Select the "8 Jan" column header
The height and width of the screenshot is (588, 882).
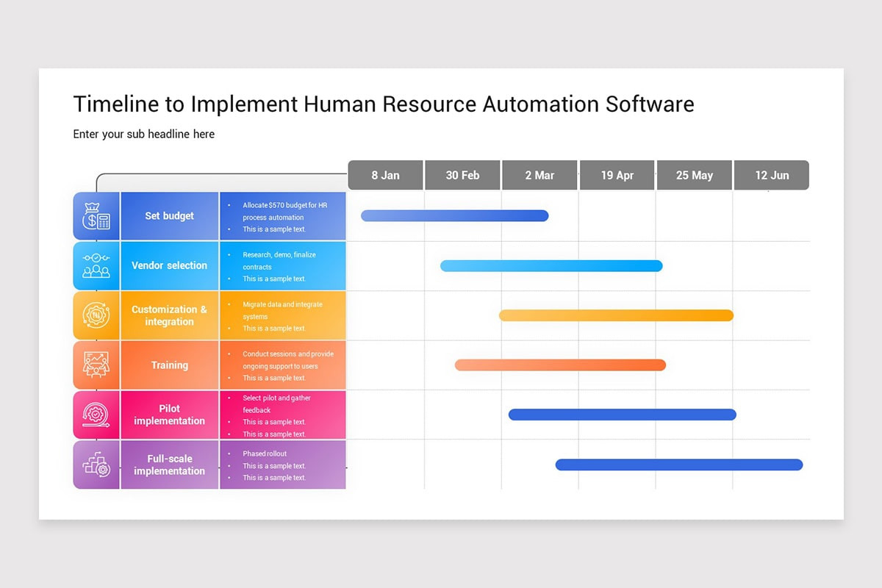(385, 175)
